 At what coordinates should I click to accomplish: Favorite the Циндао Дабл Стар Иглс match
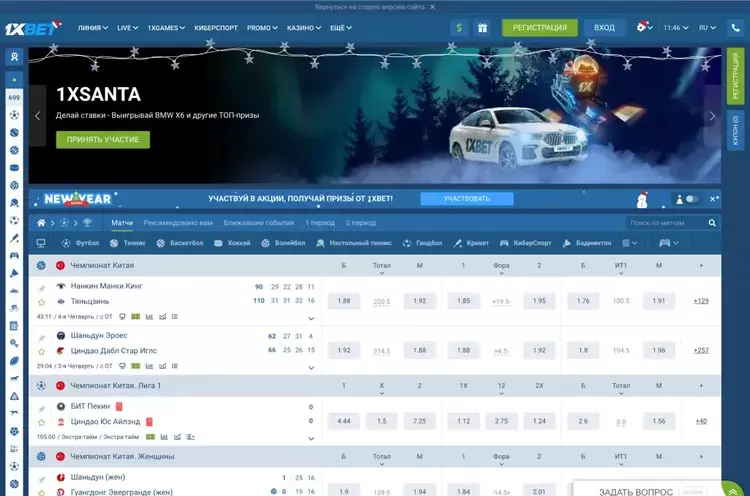point(42,352)
